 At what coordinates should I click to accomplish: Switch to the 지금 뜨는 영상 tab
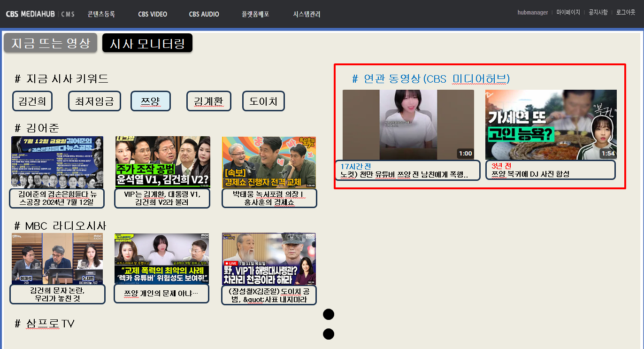[50, 43]
